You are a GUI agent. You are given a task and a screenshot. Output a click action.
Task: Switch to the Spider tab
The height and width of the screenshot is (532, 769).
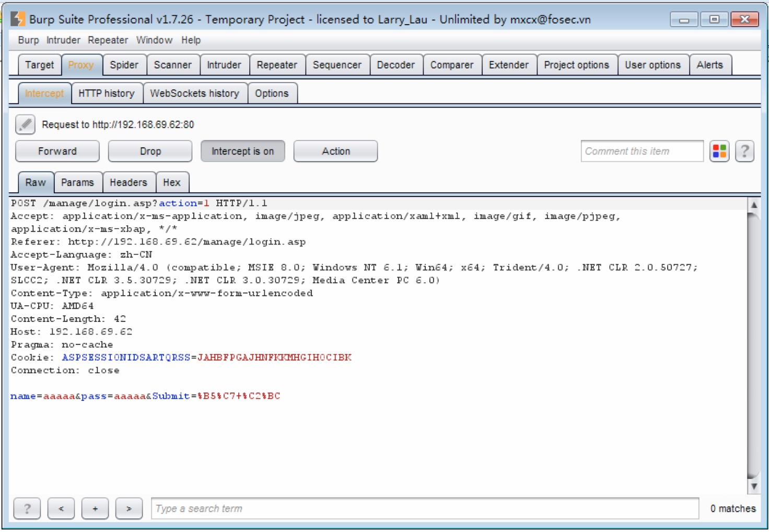point(124,65)
